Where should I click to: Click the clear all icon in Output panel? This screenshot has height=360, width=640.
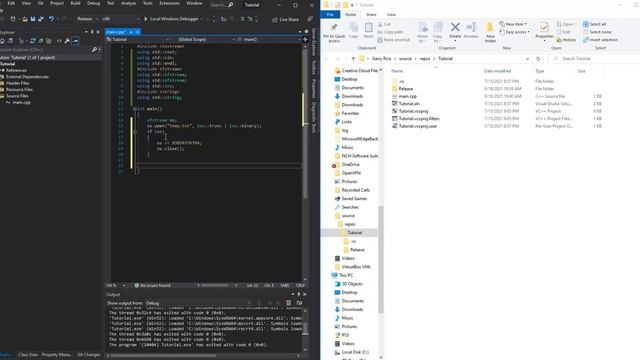[289, 303]
